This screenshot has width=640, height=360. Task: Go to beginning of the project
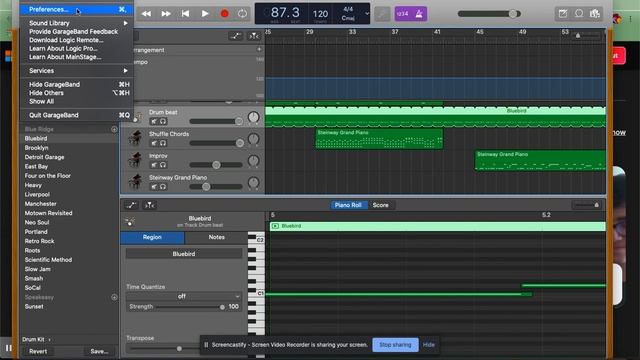(185, 13)
